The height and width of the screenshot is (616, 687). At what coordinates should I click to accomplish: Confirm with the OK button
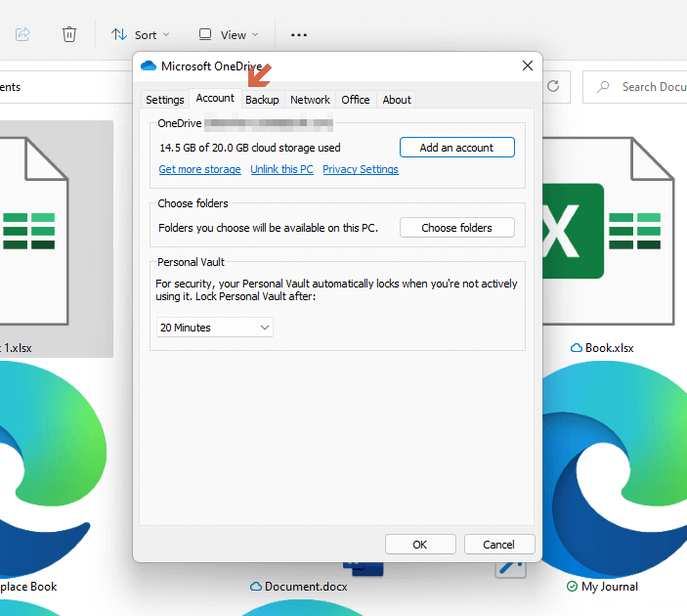pos(420,545)
